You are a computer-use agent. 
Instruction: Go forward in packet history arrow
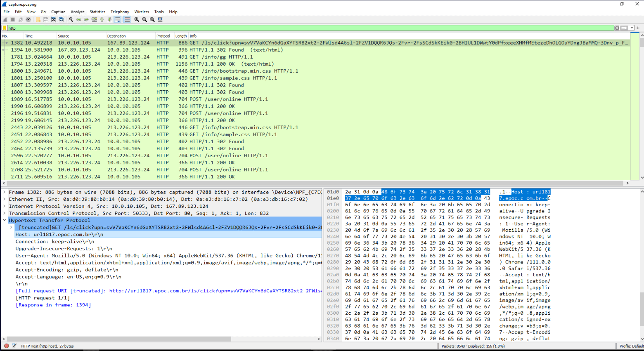click(x=86, y=19)
